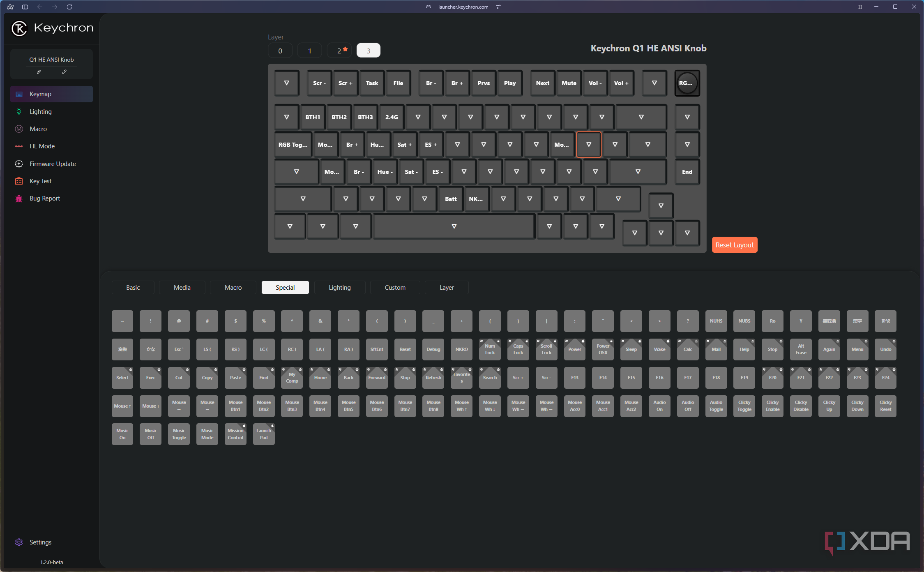Viewport: 924px width, 572px height.
Task: Open HE Mode in the sidebar
Action: [51, 146]
